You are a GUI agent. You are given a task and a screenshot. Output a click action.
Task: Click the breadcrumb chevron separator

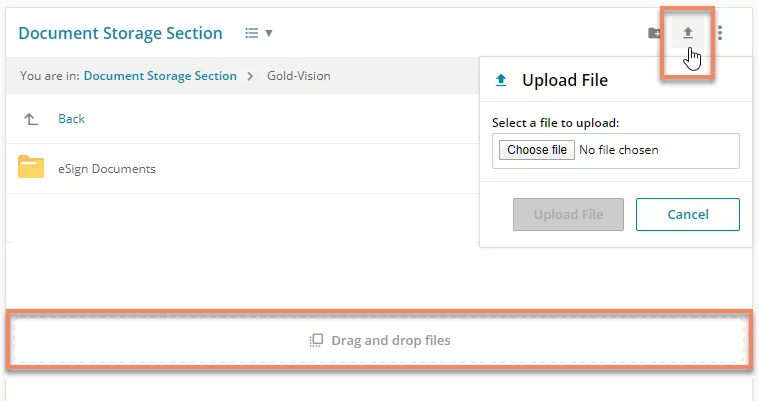pyautogui.click(x=250, y=77)
